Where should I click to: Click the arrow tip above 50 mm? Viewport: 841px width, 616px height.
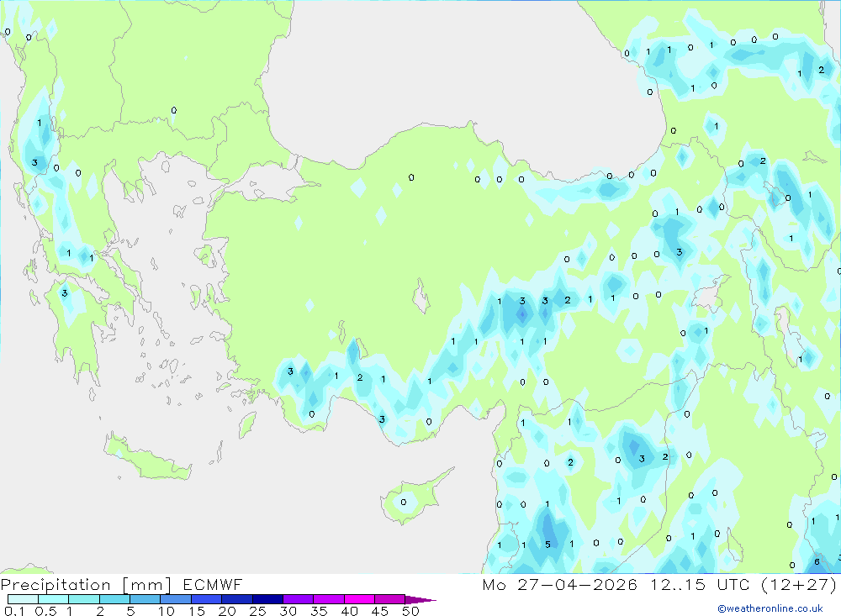pos(420,600)
